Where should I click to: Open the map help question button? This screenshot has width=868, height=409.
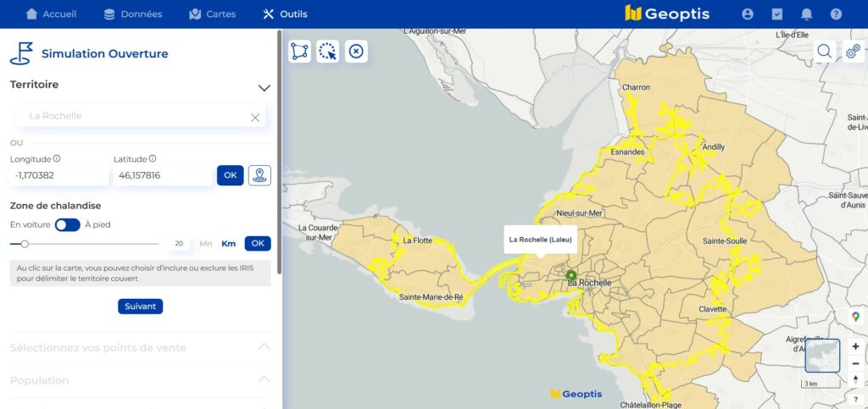pyautogui.click(x=856, y=399)
